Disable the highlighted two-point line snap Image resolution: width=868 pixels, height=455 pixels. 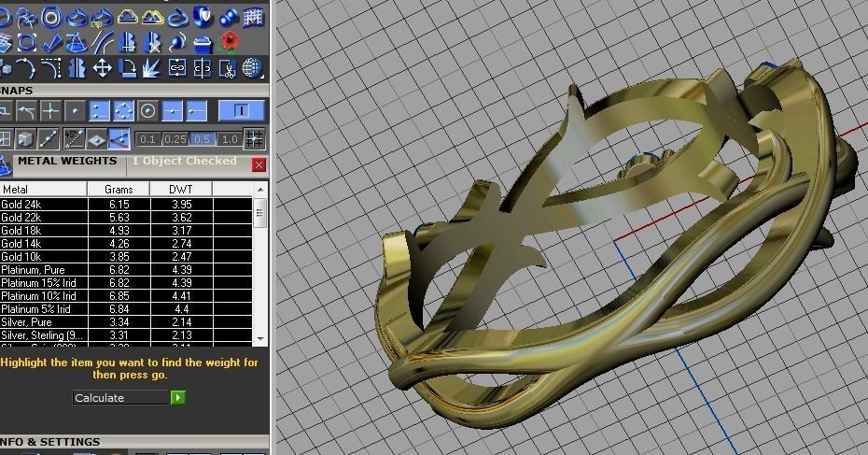click(x=99, y=111)
